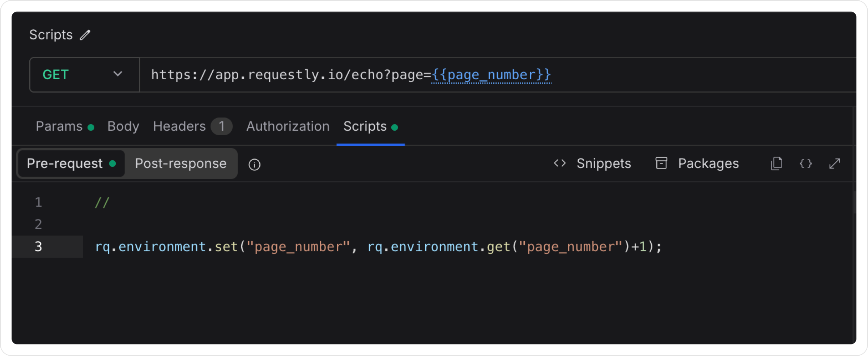Click the editor vertical scrollbar
Screen dimensions: 868x356
pos(855,203)
